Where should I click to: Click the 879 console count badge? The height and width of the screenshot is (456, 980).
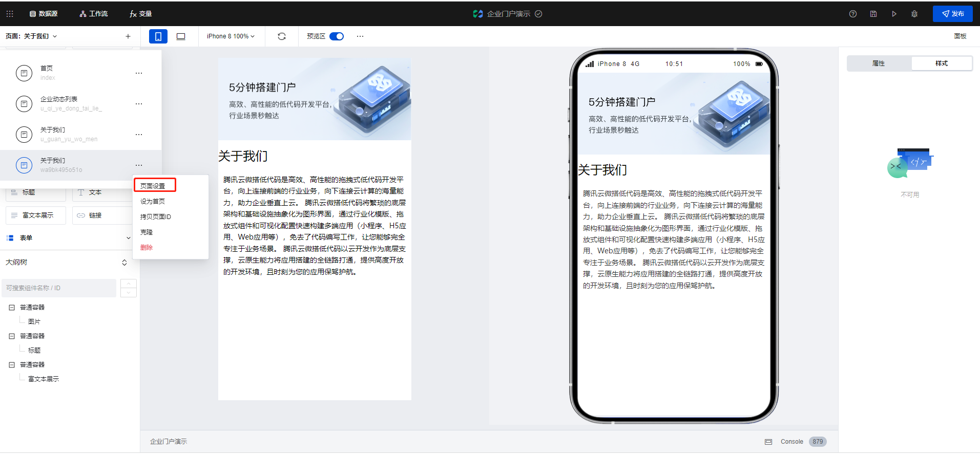click(x=818, y=442)
